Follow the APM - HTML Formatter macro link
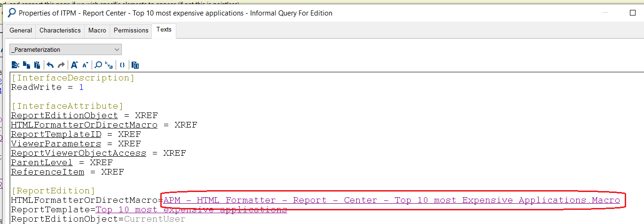The height and width of the screenshot is (224, 644). click(391, 200)
